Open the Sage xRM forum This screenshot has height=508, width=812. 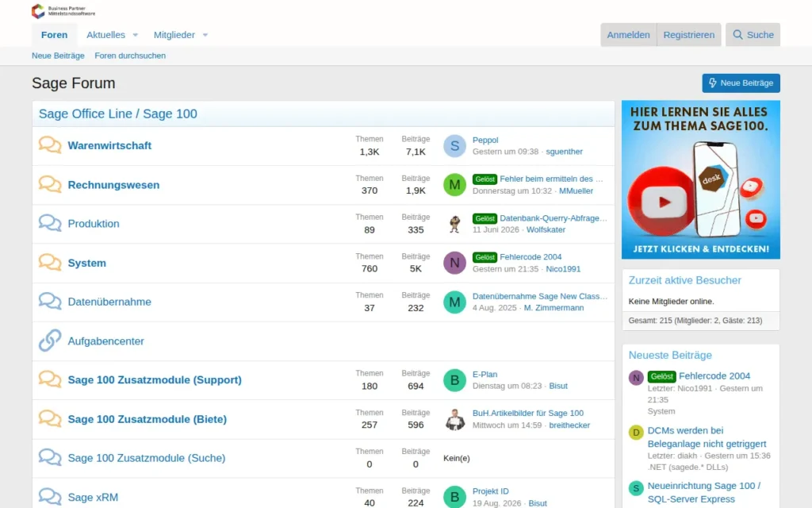point(94,497)
